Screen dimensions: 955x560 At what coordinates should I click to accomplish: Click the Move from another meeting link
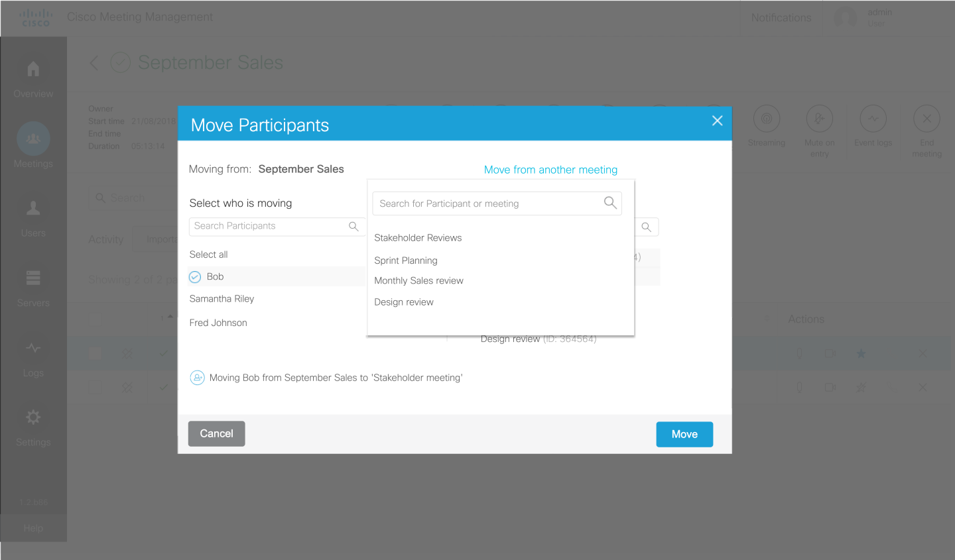pyautogui.click(x=550, y=170)
